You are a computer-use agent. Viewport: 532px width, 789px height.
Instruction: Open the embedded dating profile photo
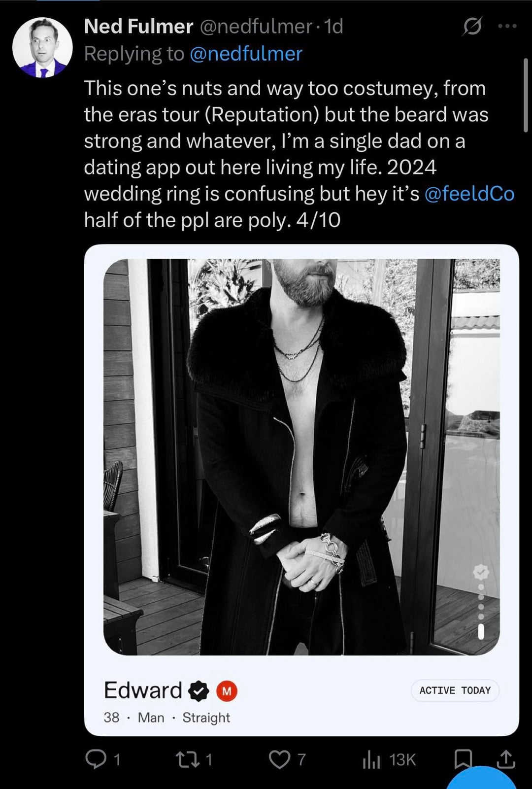301,457
